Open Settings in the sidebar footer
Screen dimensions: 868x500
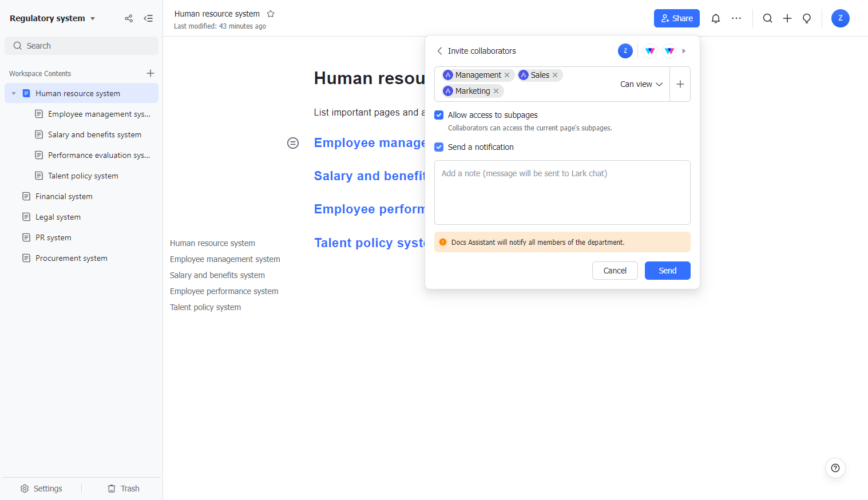pyautogui.click(x=41, y=489)
